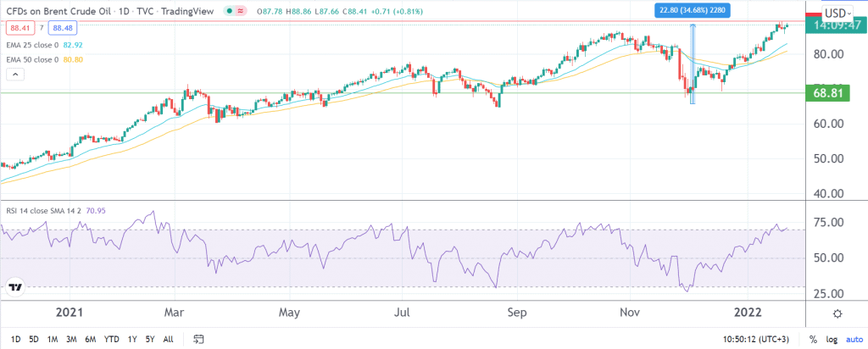Collapse the indicator legend with chevron button
The width and height of the screenshot is (868, 349).
[14, 75]
